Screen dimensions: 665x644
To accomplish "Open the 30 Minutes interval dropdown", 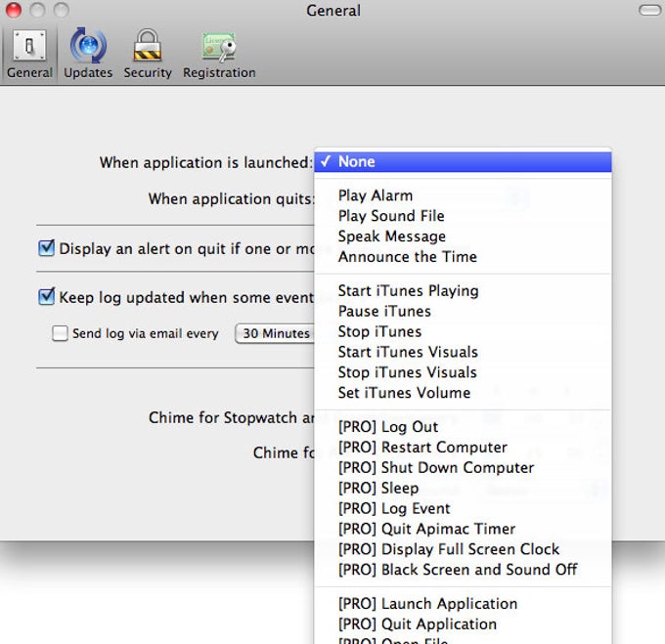I will [275, 333].
